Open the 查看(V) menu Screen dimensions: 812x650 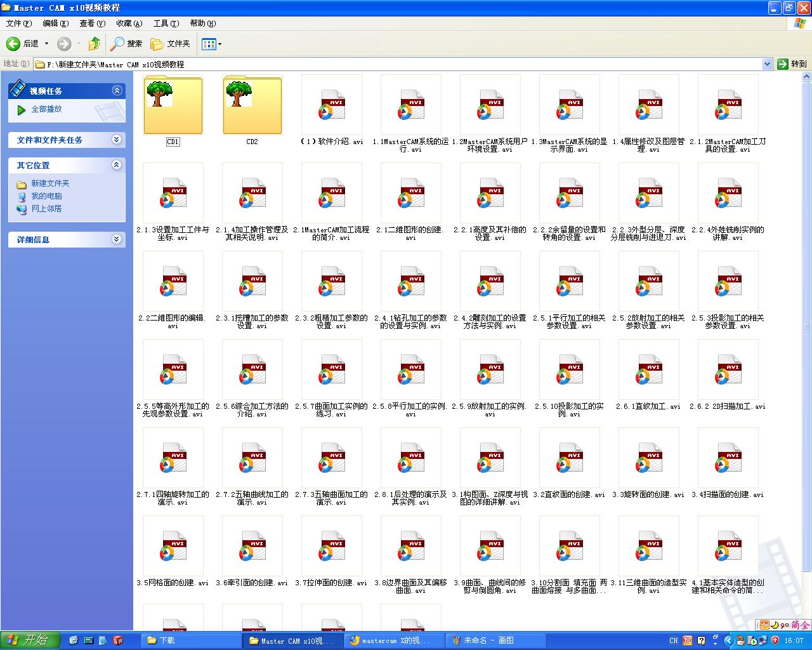pos(93,23)
